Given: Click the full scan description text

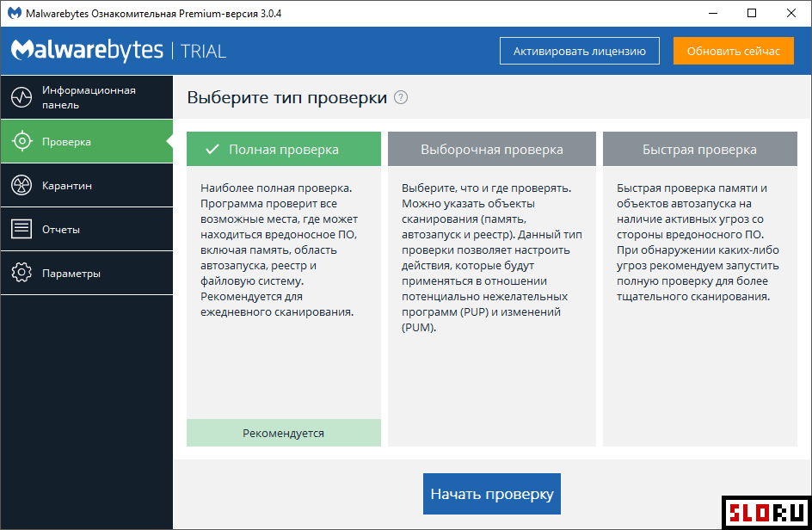Looking at the screenshot, I should [279, 250].
